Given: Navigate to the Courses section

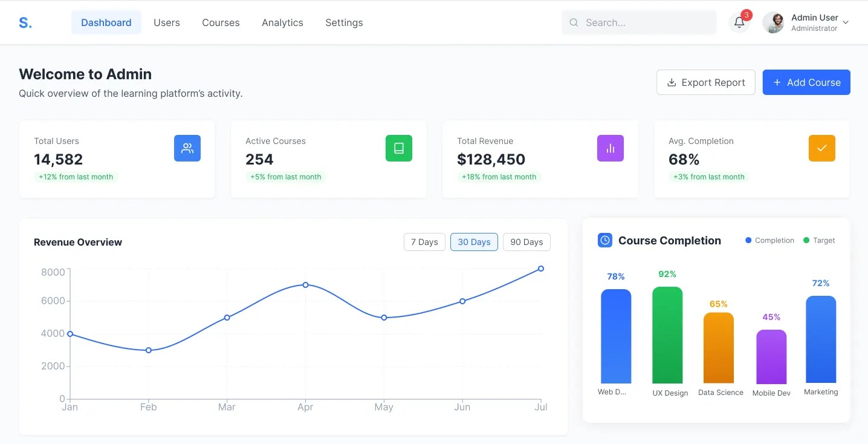Looking at the screenshot, I should (x=221, y=22).
